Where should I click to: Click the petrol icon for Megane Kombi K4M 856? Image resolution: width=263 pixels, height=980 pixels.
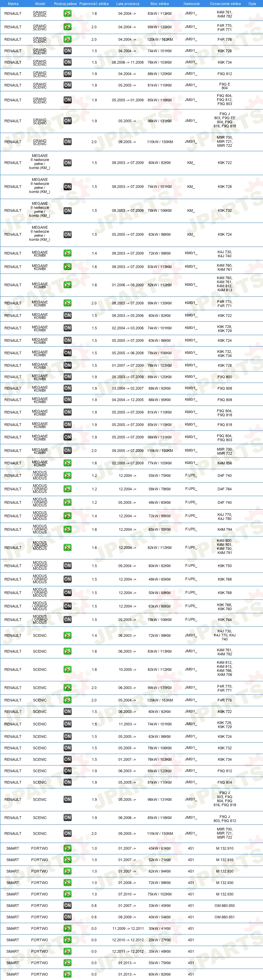[67, 463]
